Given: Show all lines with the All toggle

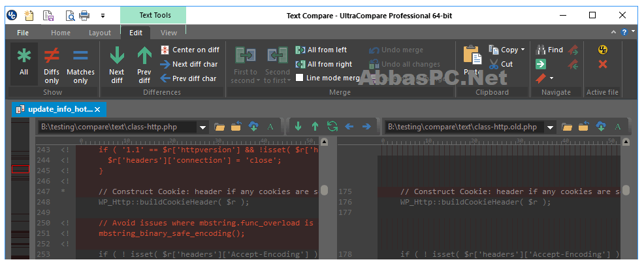Looking at the screenshot, I should click(x=24, y=64).
